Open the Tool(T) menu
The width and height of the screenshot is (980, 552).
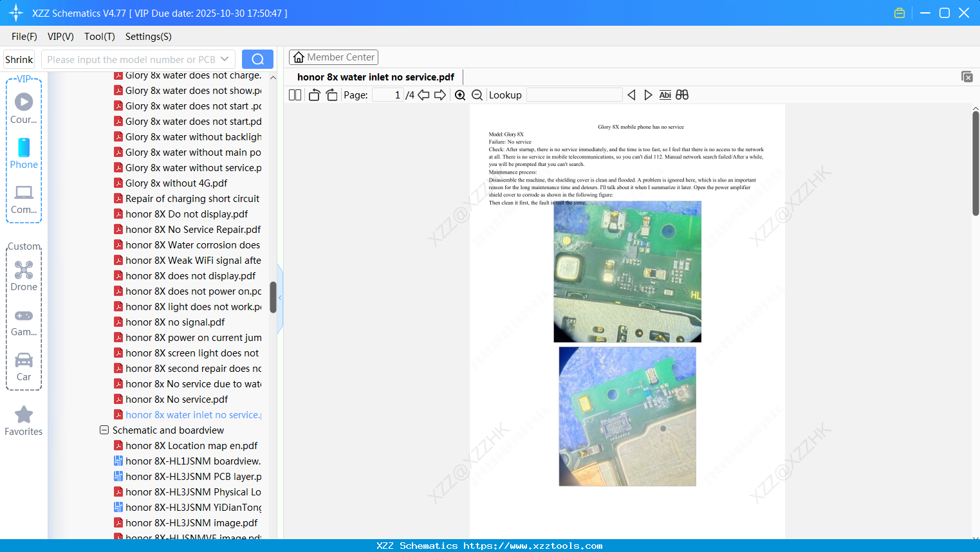[x=100, y=37]
